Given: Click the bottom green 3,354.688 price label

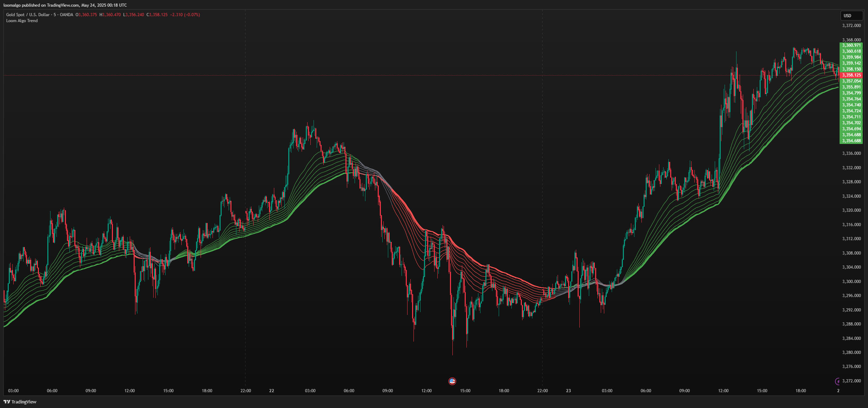Looking at the screenshot, I should point(851,141).
